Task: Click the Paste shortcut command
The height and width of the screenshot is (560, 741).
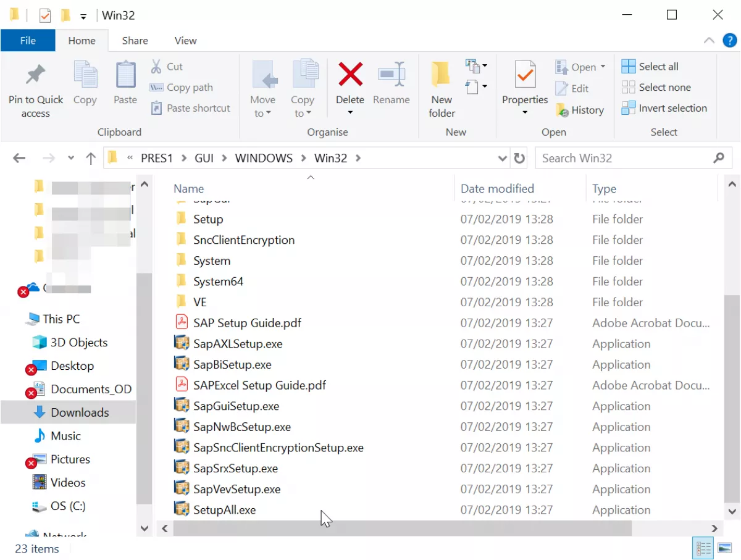Action: [190, 108]
